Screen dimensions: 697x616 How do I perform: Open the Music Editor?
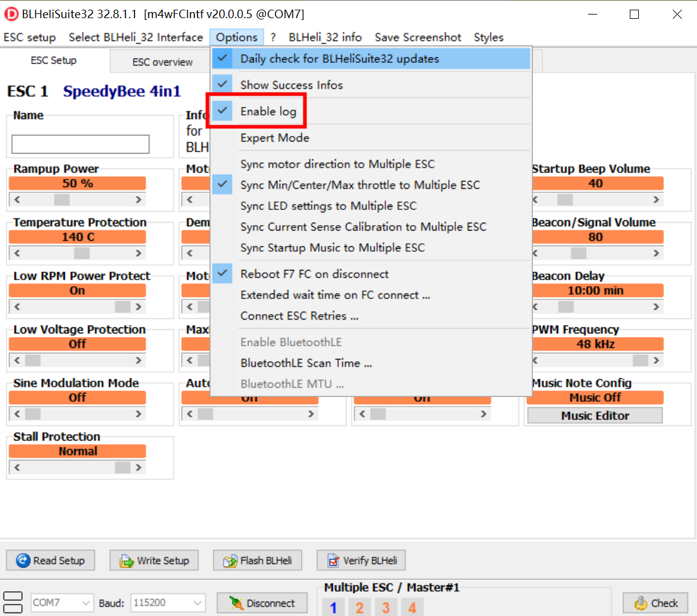595,416
